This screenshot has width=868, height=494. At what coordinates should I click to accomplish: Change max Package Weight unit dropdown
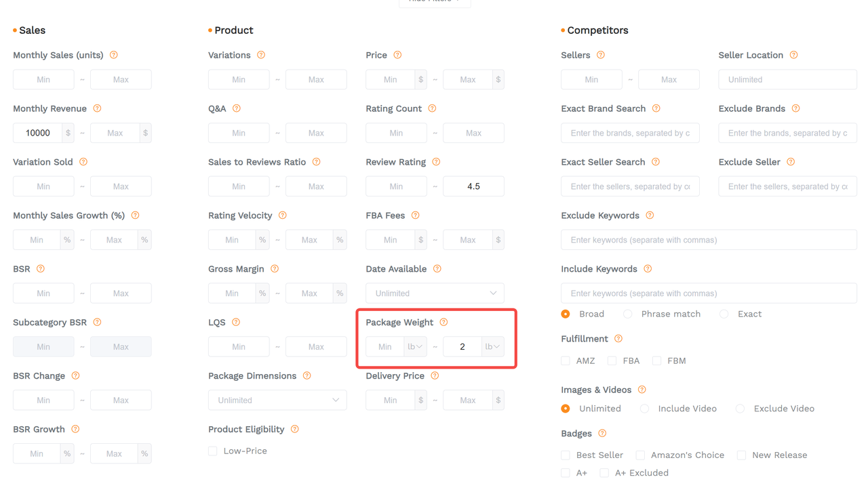click(493, 347)
